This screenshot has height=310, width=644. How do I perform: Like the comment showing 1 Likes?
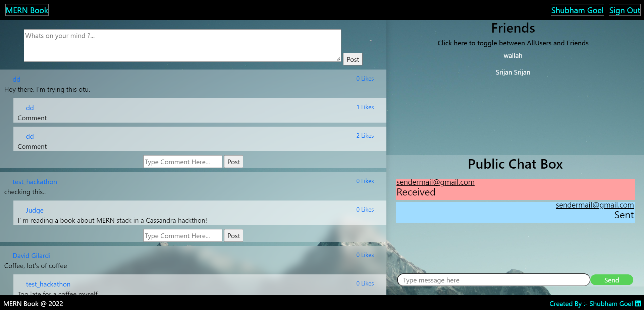point(365,107)
